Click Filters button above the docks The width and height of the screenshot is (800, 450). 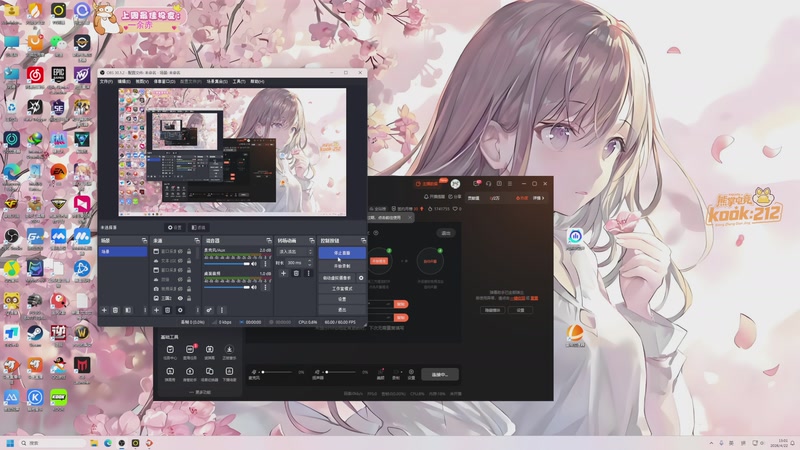pos(198,228)
